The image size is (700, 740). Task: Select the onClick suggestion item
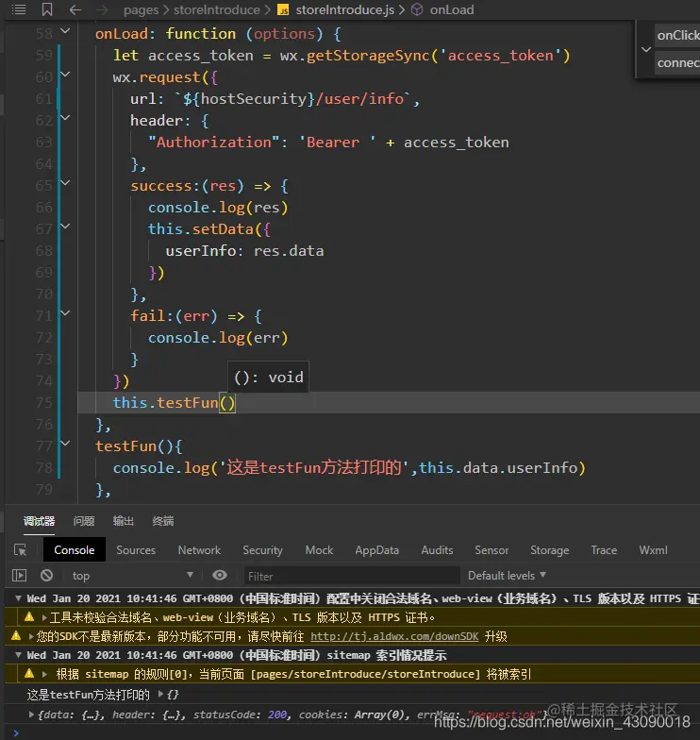click(x=677, y=35)
